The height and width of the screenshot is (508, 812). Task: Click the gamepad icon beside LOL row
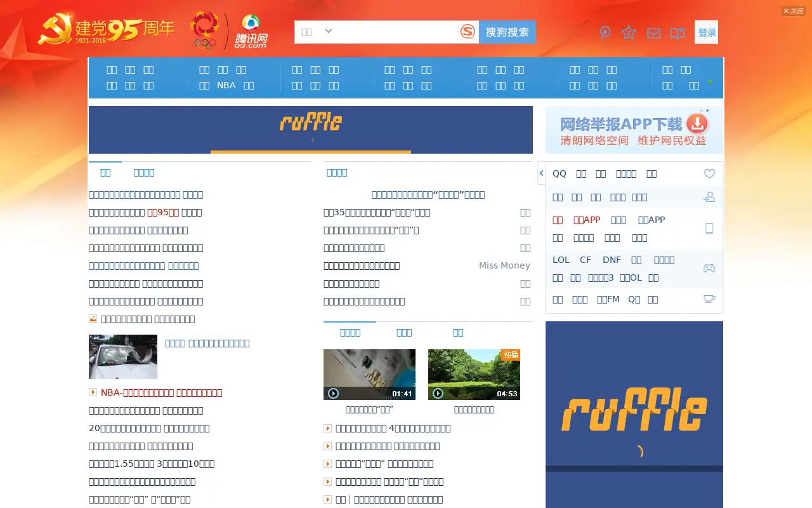coord(709,269)
